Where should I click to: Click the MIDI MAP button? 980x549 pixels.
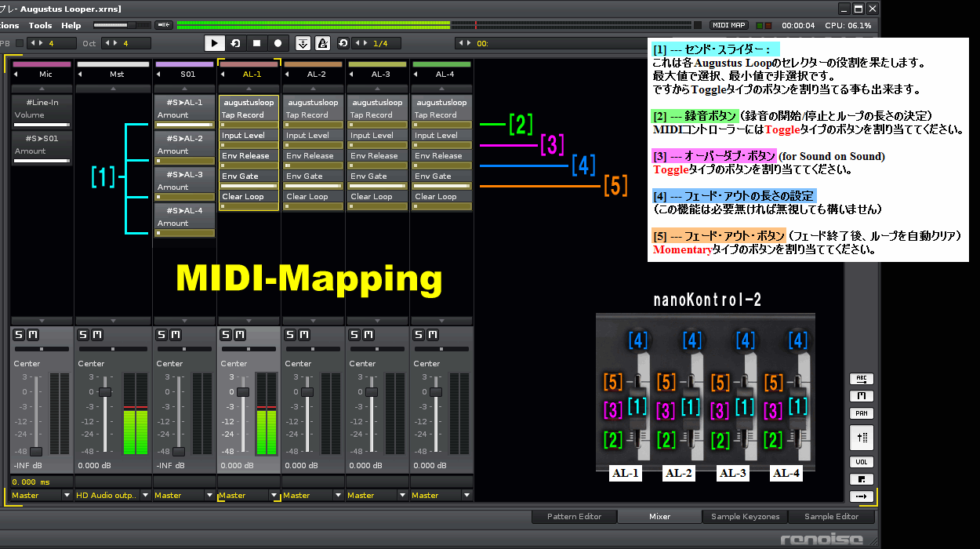(728, 25)
